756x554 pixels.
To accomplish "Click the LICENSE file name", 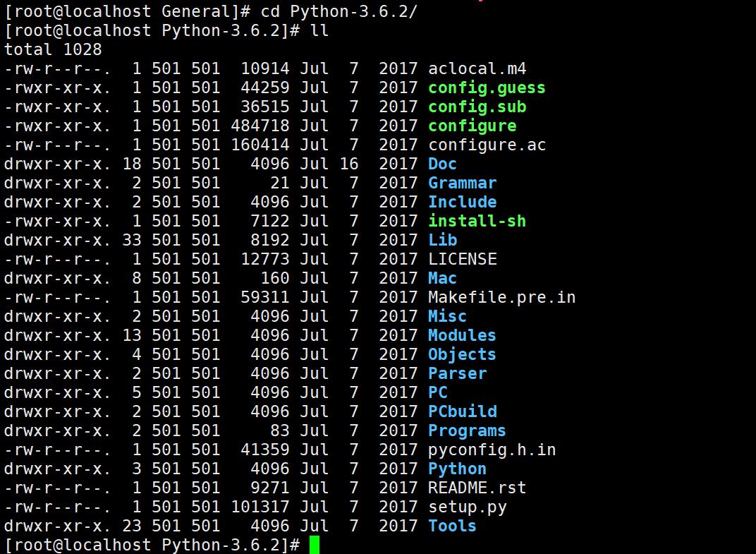I will pos(463,259).
